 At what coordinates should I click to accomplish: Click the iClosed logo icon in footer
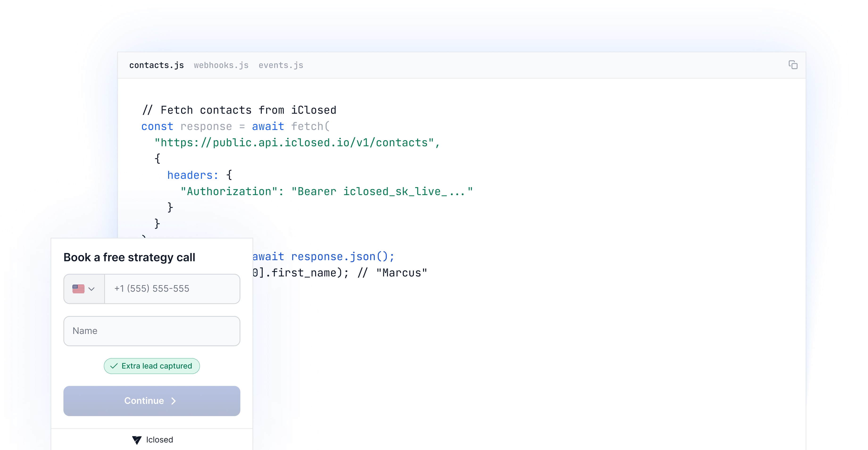pyautogui.click(x=137, y=440)
